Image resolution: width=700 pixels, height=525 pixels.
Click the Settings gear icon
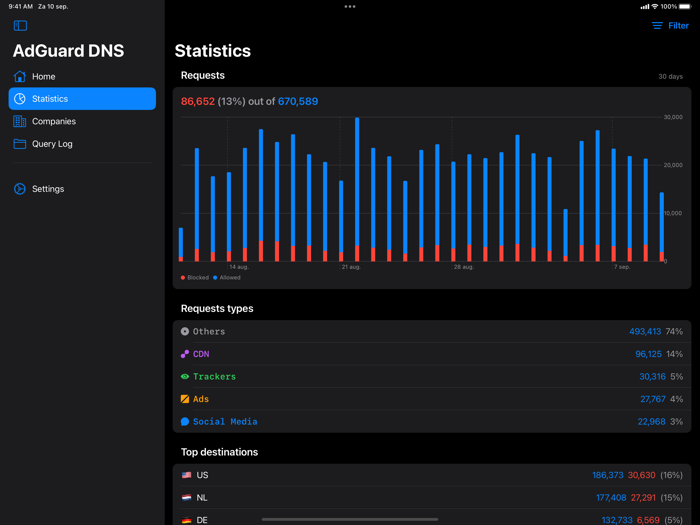coord(20,189)
